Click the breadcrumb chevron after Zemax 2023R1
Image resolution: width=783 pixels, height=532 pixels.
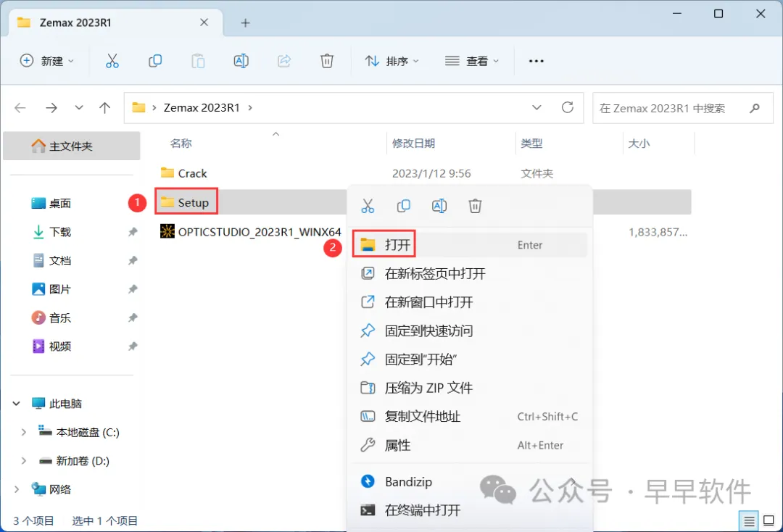point(250,108)
